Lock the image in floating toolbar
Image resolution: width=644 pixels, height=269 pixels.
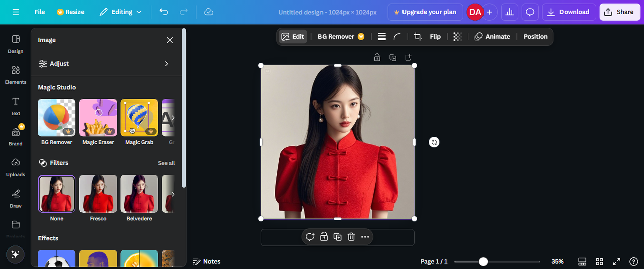click(324, 237)
